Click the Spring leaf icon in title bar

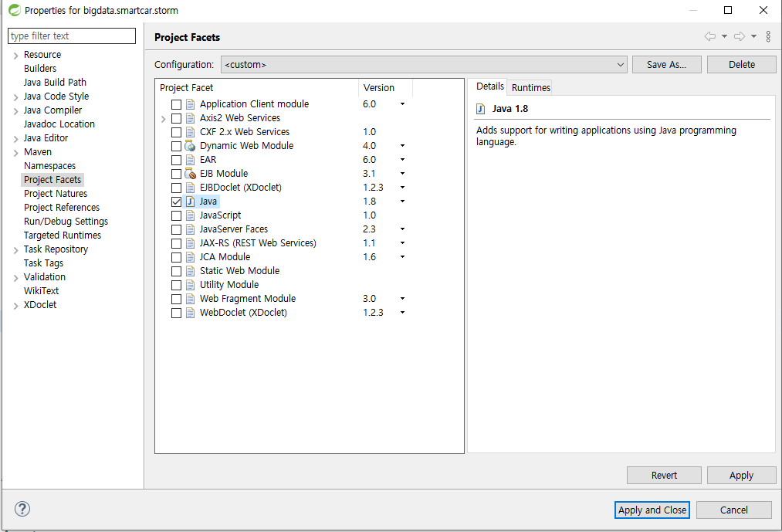(15, 10)
